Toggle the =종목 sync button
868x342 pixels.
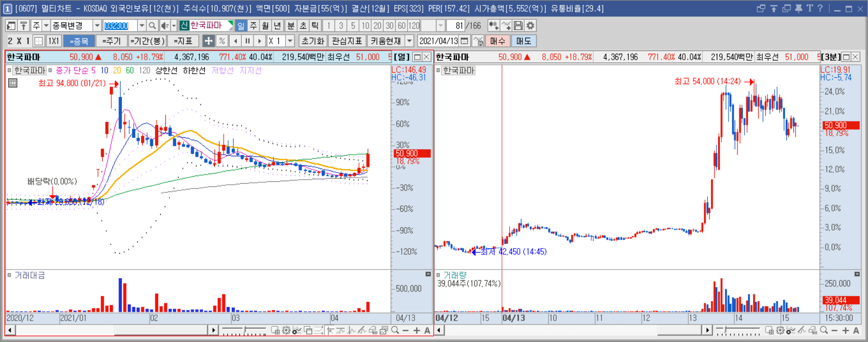79,41
